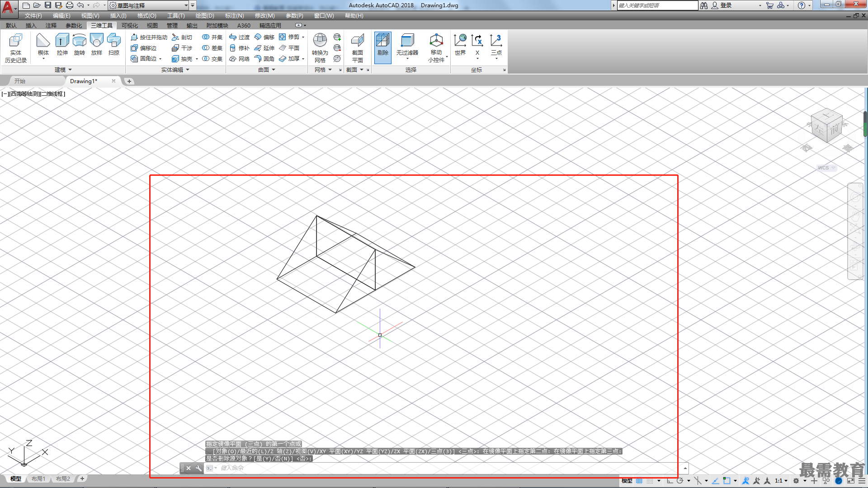Viewport: 868px width, 488px height.
Task: Click the 修补 surface patch tool
Action: point(239,48)
